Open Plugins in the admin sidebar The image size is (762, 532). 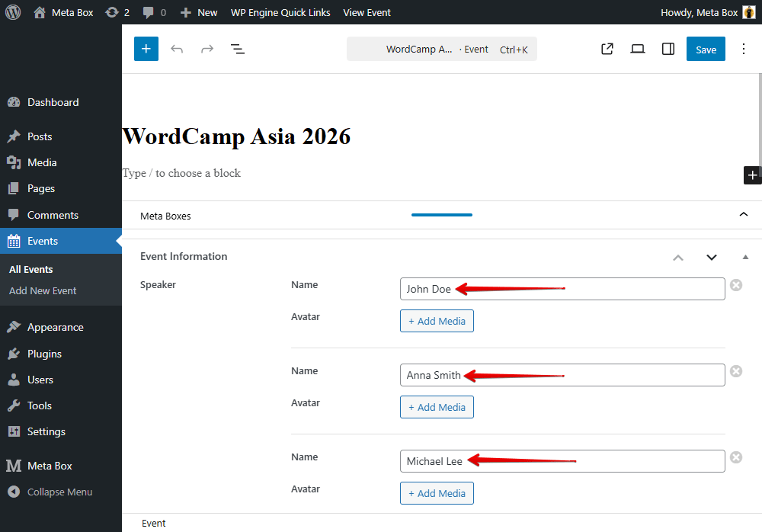(x=44, y=354)
